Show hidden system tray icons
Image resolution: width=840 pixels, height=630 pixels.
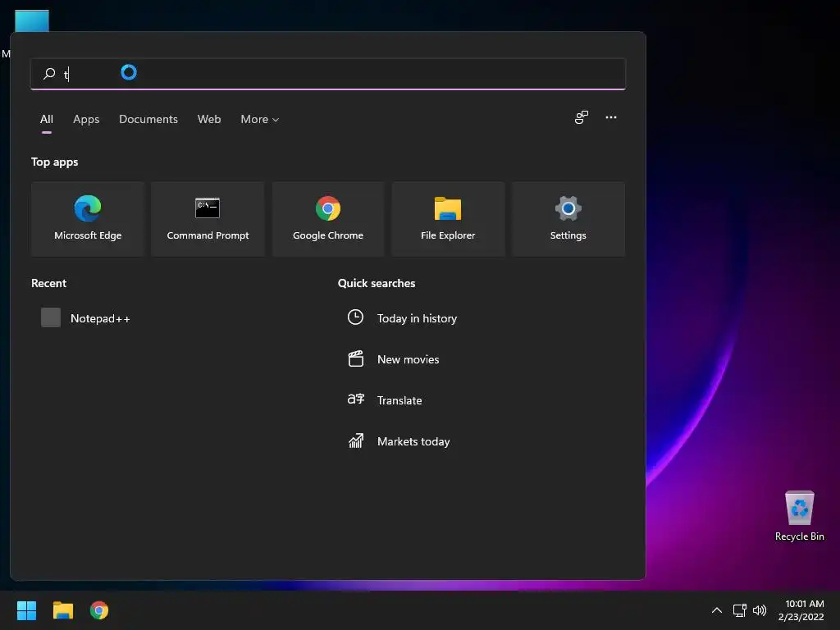[x=717, y=610]
